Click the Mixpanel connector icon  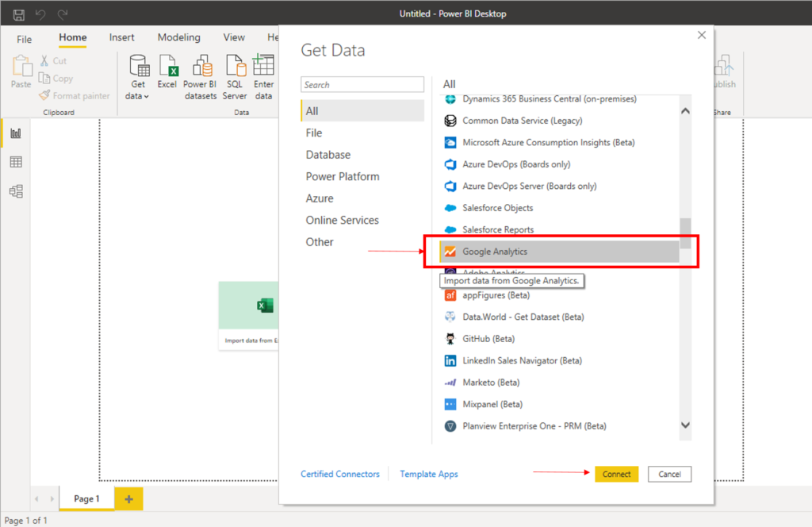click(450, 404)
